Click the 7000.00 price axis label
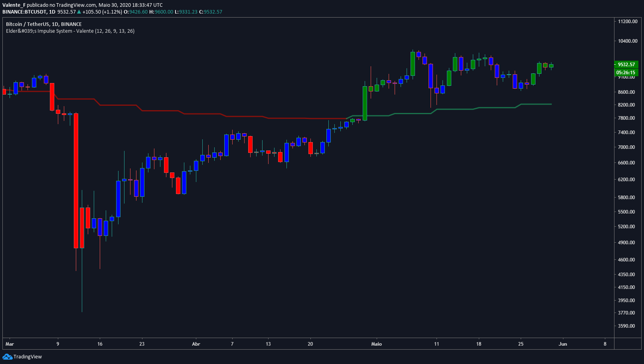 [x=626, y=147]
